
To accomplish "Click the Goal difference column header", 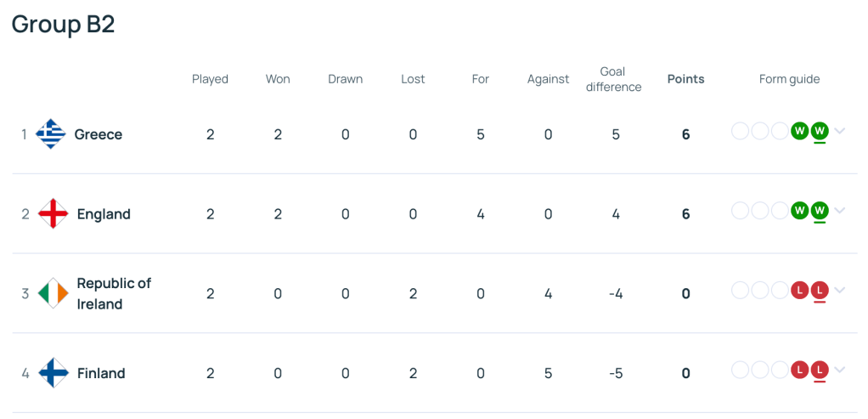I will tap(614, 79).
